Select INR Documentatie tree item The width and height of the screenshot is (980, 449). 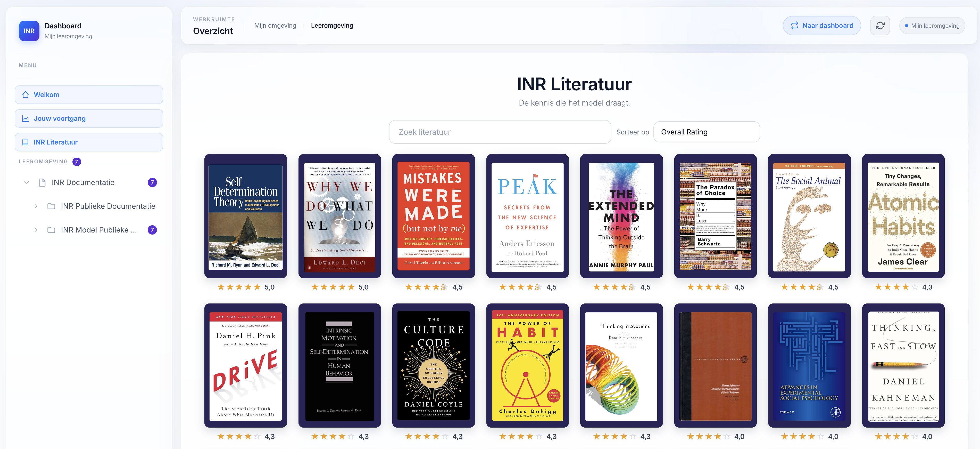click(83, 182)
